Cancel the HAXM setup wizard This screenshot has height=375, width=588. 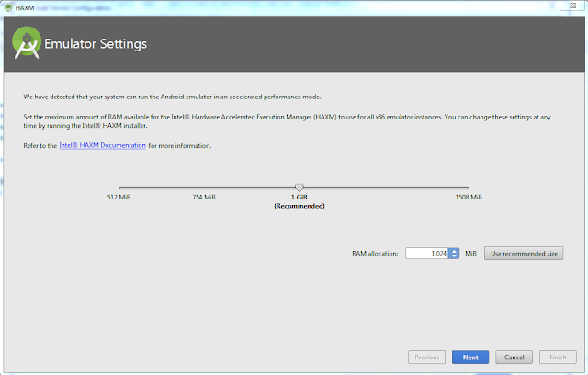click(514, 358)
